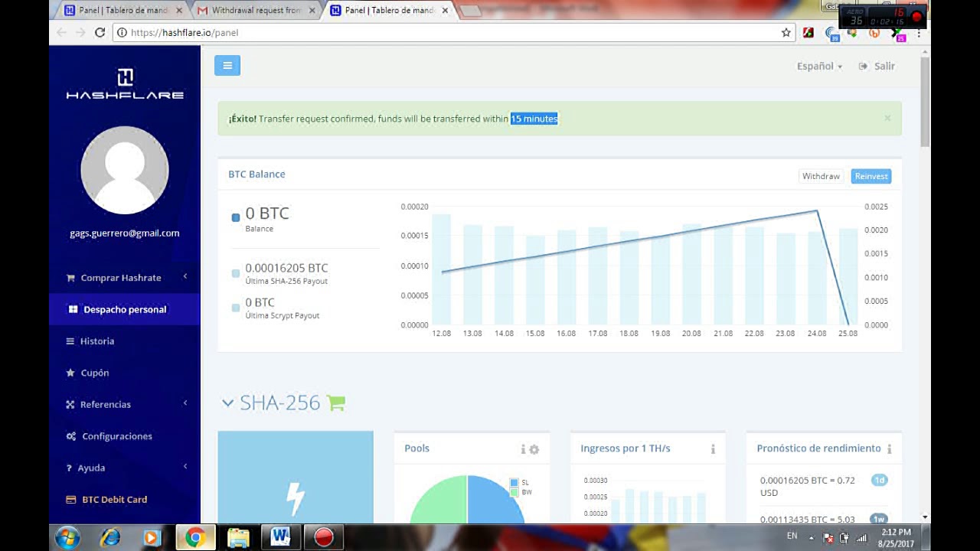The height and width of the screenshot is (551, 980).
Task: Click the green cart icon beside SHA-256
Action: pyautogui.click(x=336, y=403)
